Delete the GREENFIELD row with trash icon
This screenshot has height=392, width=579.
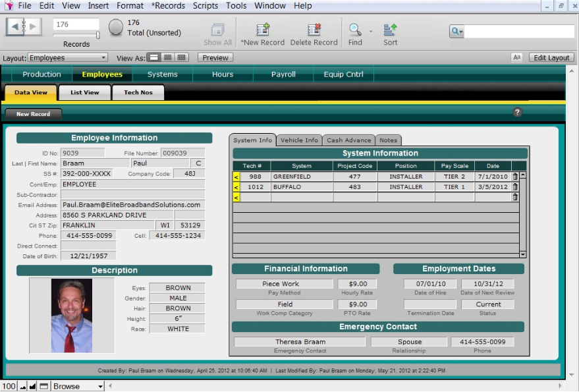click(514, 177)
